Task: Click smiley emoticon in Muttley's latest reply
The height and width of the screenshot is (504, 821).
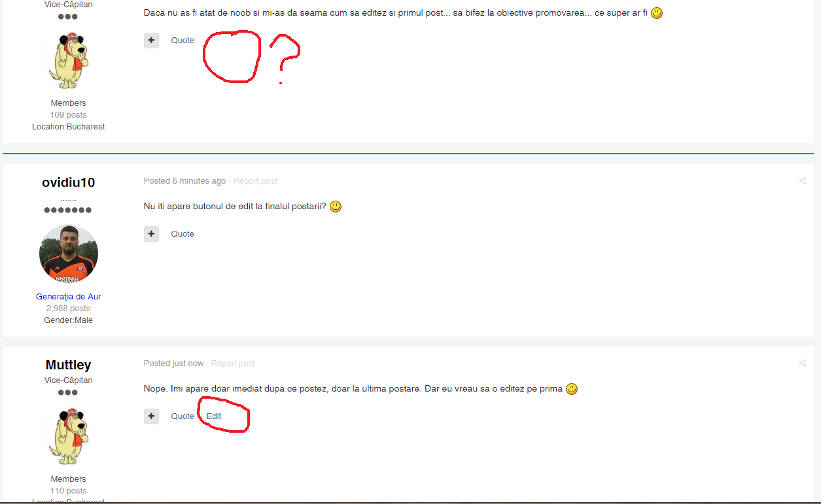Action: 572,389
